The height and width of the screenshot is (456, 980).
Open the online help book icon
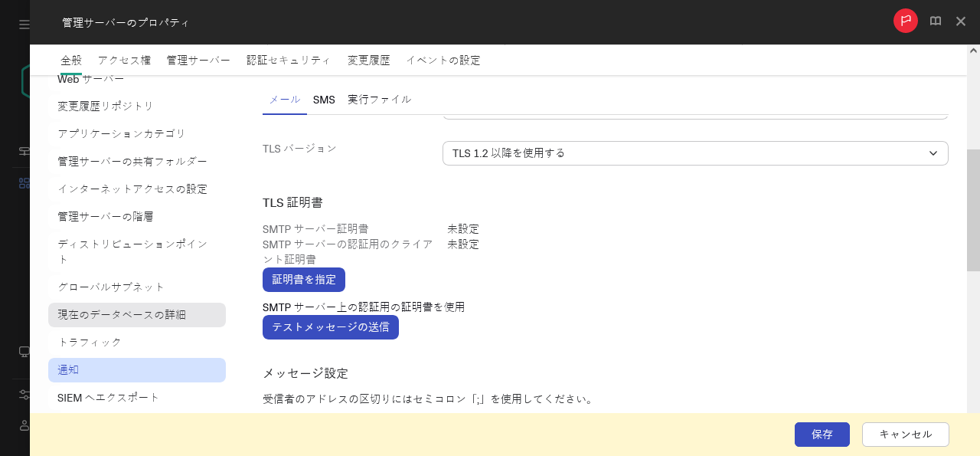point(935,21)
